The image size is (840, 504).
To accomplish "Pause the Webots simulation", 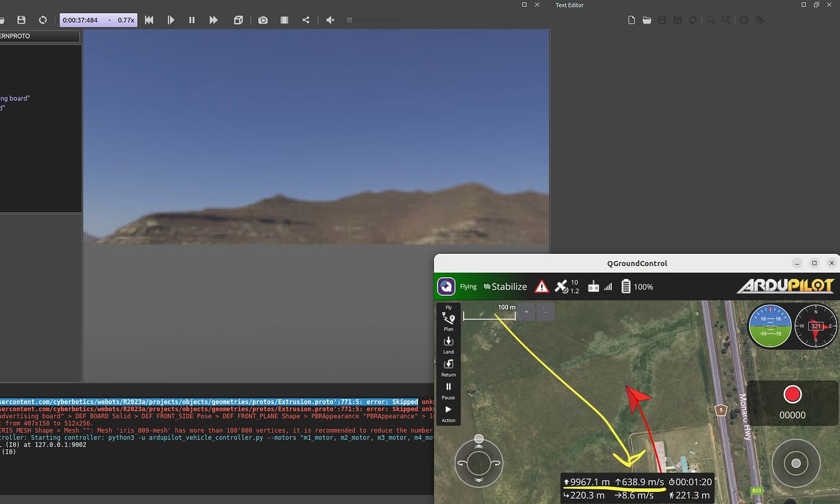I will (192, 20).
